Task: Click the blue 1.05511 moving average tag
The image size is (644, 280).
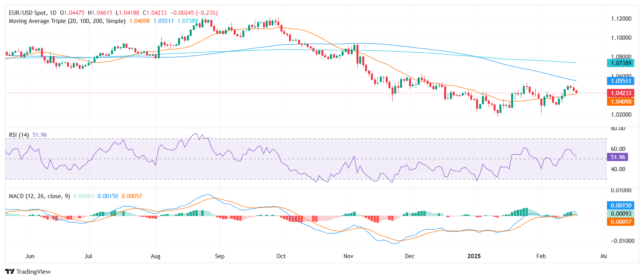Action: click(621, 81)
